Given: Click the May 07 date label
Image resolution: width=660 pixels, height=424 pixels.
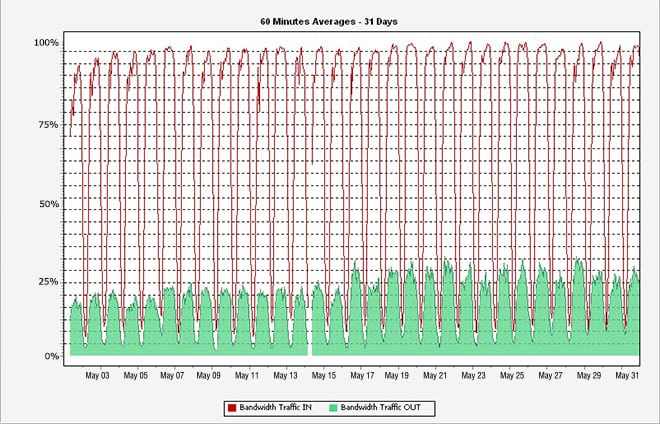Looking at the screenshot, I should 172,375.
